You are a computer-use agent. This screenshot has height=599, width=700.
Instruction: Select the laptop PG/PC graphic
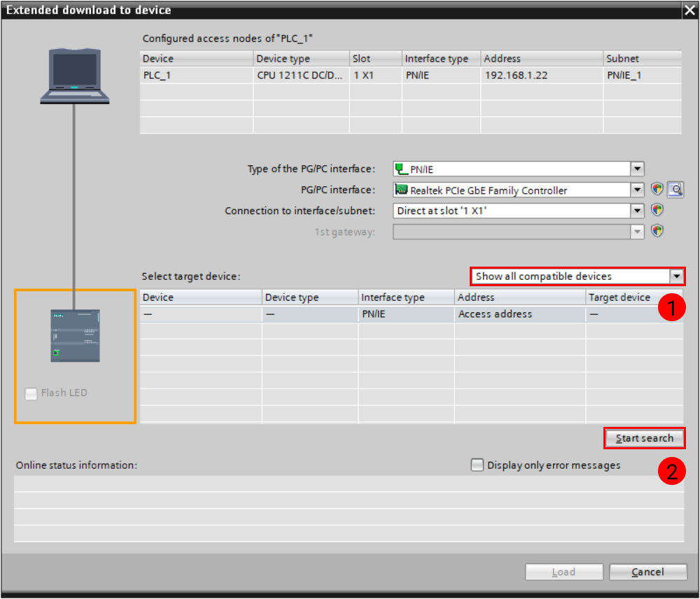[x=75, y=76]
